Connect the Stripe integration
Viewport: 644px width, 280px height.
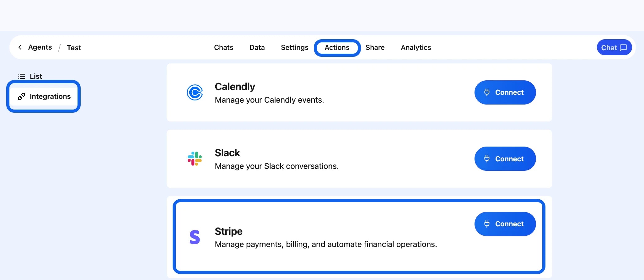(x=505, y=224)
